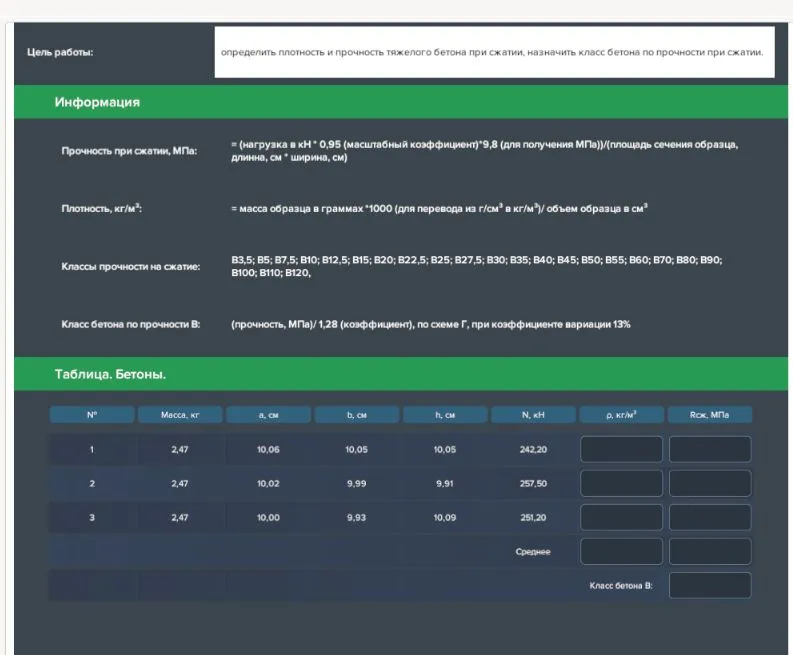Screen dimensions: 793x655
Task: Click the Класс бетона В input field
Action: pyautogui.click(x=710, y=585)
